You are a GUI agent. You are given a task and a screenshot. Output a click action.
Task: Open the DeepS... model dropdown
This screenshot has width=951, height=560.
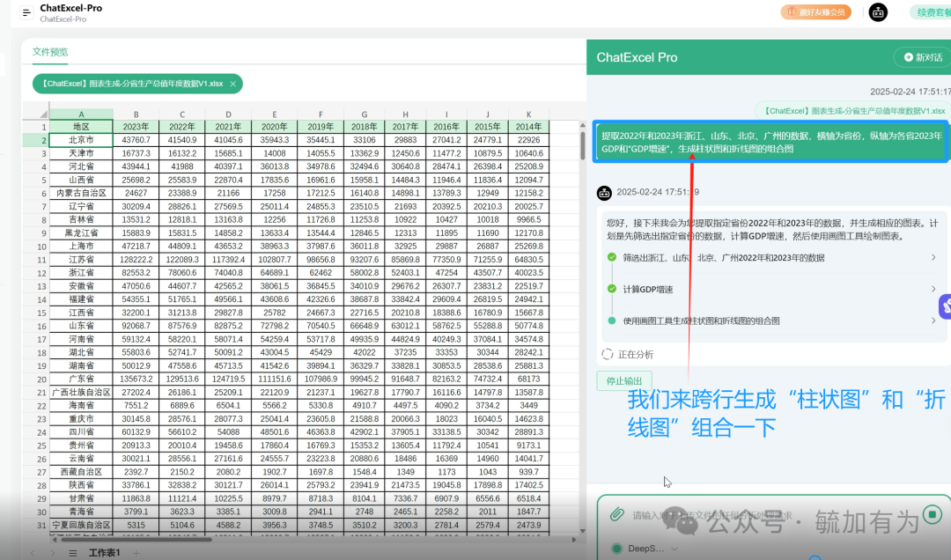[x=645, y=549]
